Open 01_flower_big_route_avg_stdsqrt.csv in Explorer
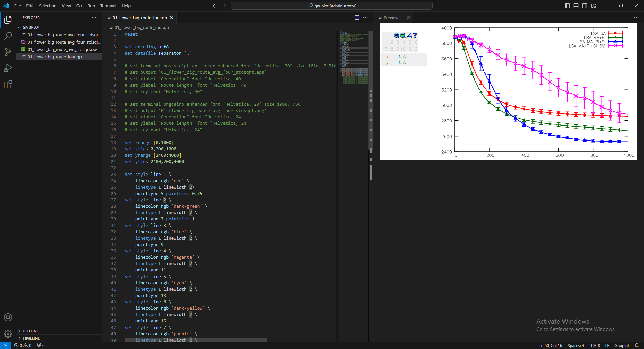Screen dimensions: 644x349 tap(59, 49)
